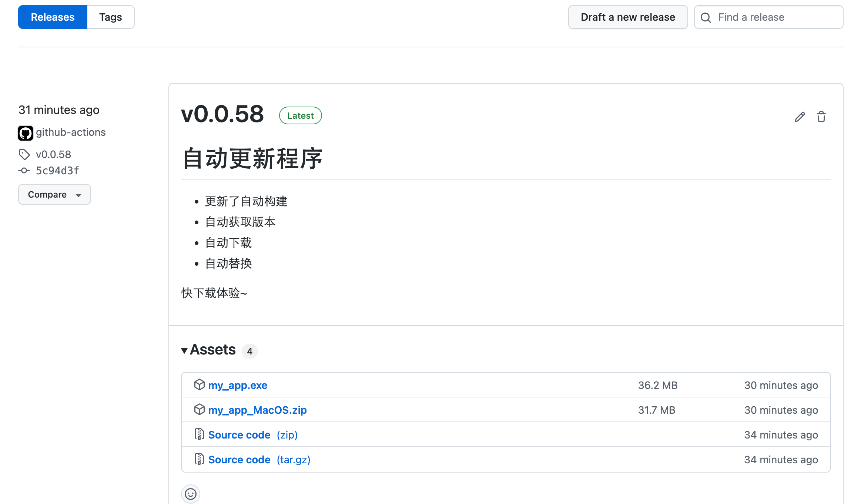Click the tag icon beside v0.0.58

(24, 155)
